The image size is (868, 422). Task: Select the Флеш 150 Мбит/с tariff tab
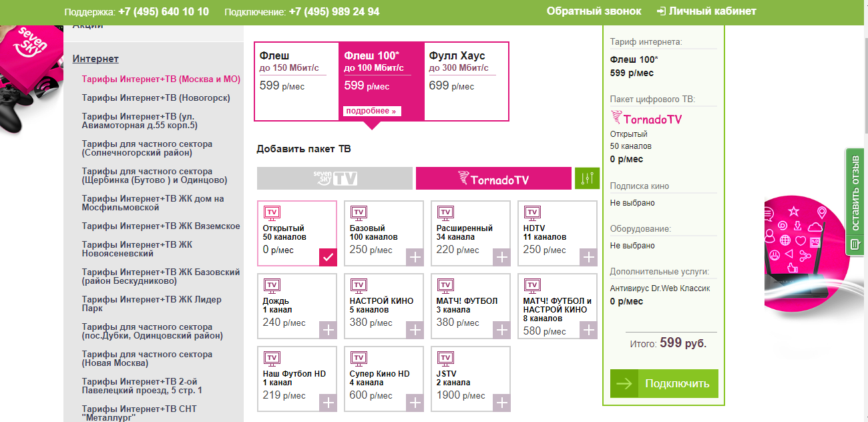296,81
